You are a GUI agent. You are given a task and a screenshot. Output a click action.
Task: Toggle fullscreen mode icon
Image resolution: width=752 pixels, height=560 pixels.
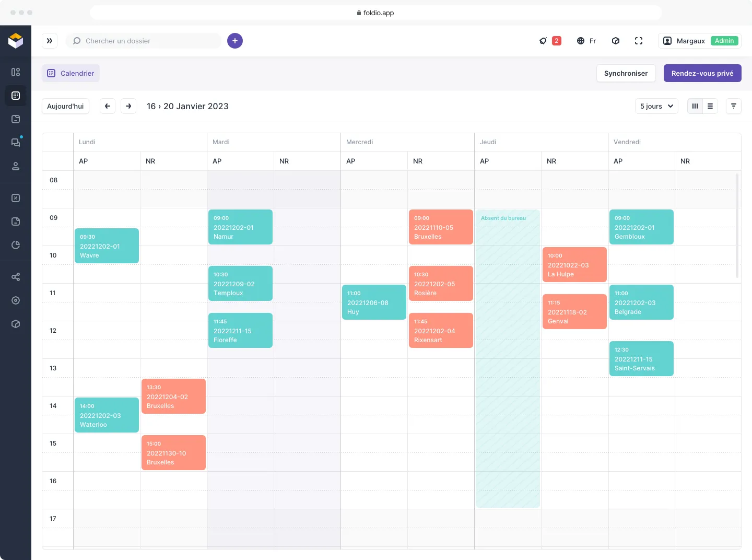[x=639, y=41]
